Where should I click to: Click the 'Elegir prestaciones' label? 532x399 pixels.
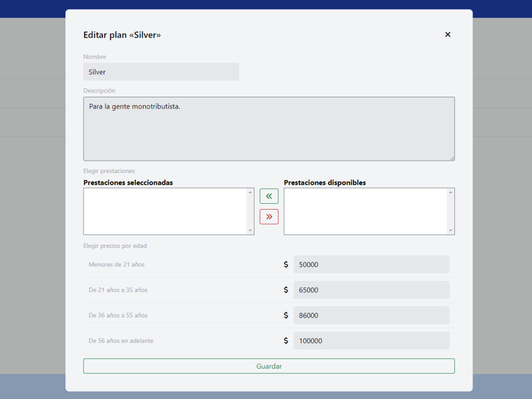point(109,171)
